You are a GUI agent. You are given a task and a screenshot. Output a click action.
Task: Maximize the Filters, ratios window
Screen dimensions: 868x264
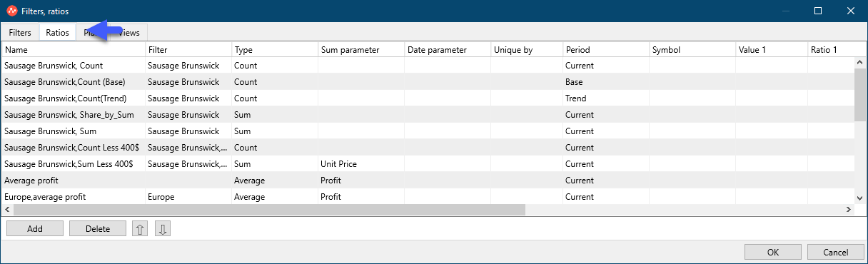coord(818,11)
